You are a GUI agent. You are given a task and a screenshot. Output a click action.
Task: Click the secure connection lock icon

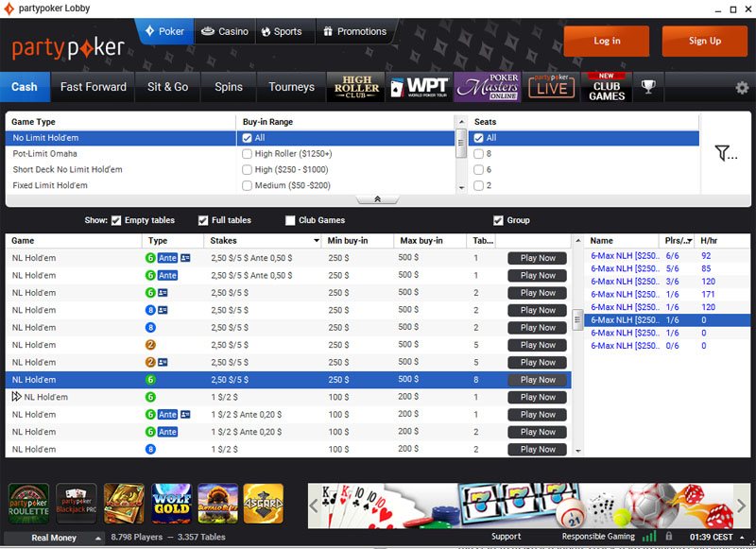669,536
